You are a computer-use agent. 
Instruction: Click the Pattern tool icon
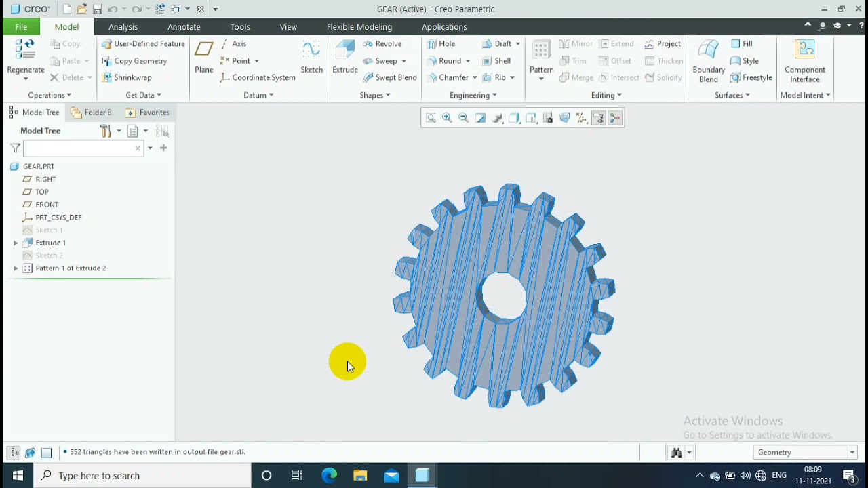541,52
